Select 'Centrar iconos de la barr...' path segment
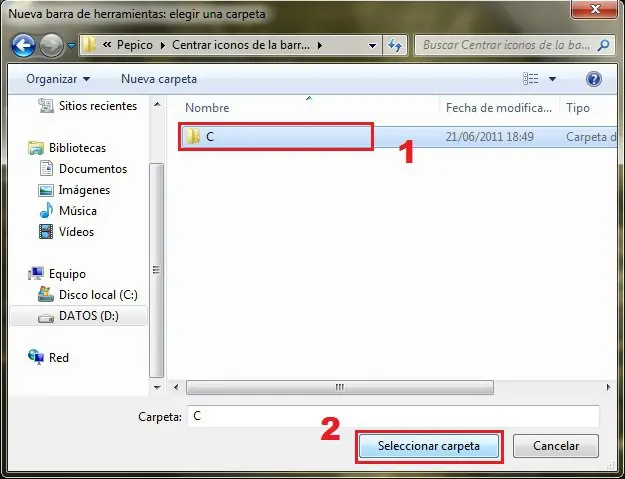625x479 pixels. click(241, 45)
